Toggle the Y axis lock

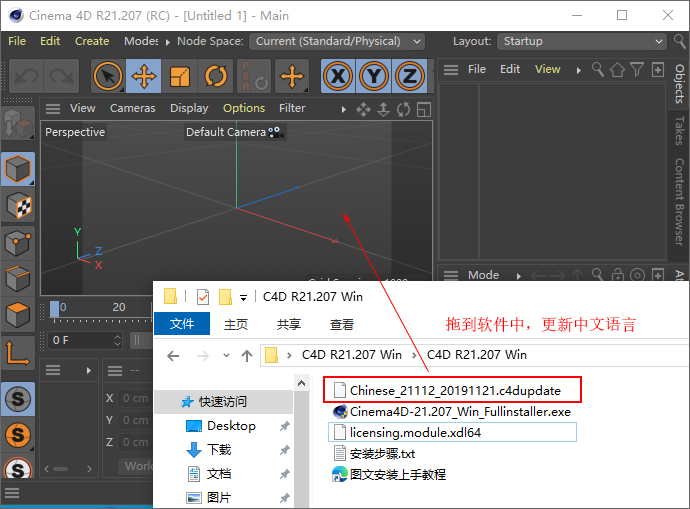(374, 77)
